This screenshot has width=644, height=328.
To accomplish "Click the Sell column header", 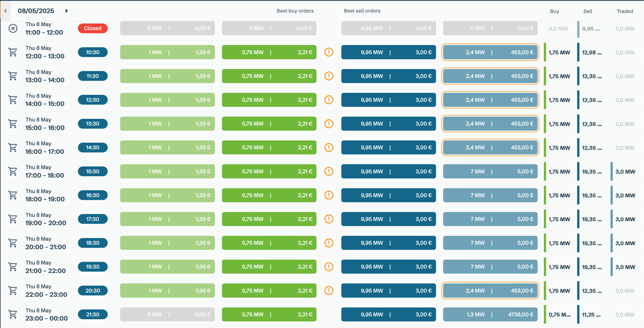I will (588, 11).
